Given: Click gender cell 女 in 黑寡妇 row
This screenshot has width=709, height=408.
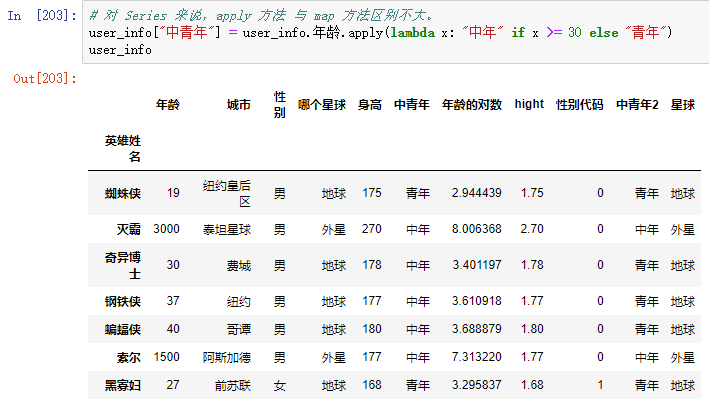Looking at the screenshot, I should 279,385.
